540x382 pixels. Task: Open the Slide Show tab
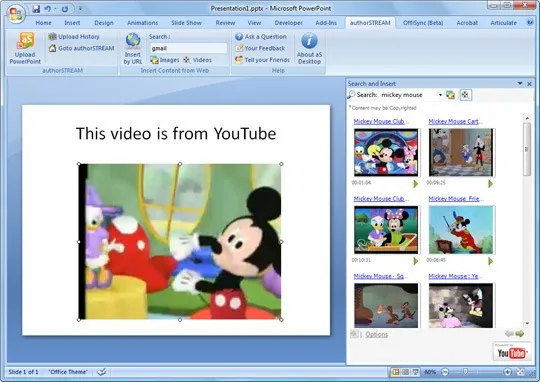[x=186, y=23]
